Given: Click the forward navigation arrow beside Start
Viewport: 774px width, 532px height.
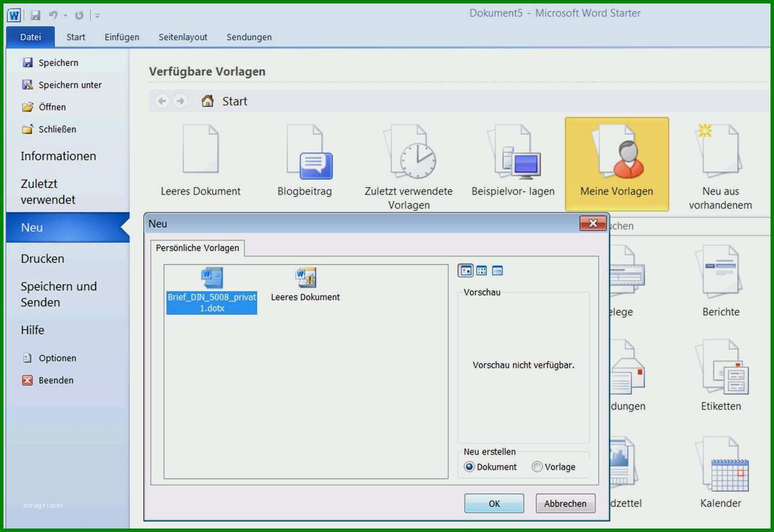Looking at the screenshot, I should click(180, 101).
